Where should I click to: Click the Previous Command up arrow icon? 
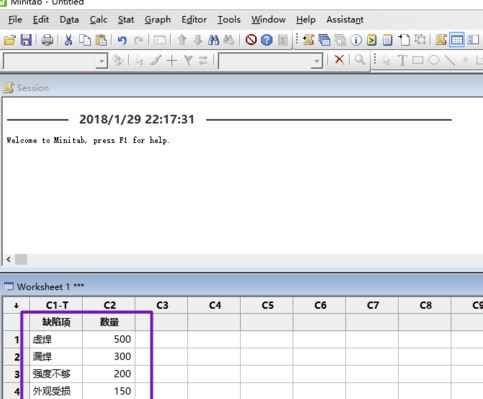(x=182, y=40)
